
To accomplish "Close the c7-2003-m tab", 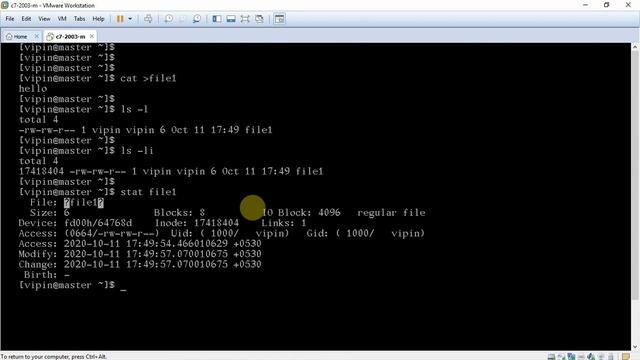I will click(x=92, y=36).
